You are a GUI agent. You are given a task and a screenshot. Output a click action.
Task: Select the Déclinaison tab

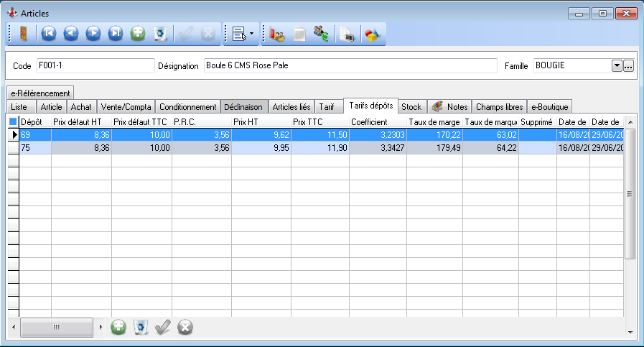[x=243, y=107]
